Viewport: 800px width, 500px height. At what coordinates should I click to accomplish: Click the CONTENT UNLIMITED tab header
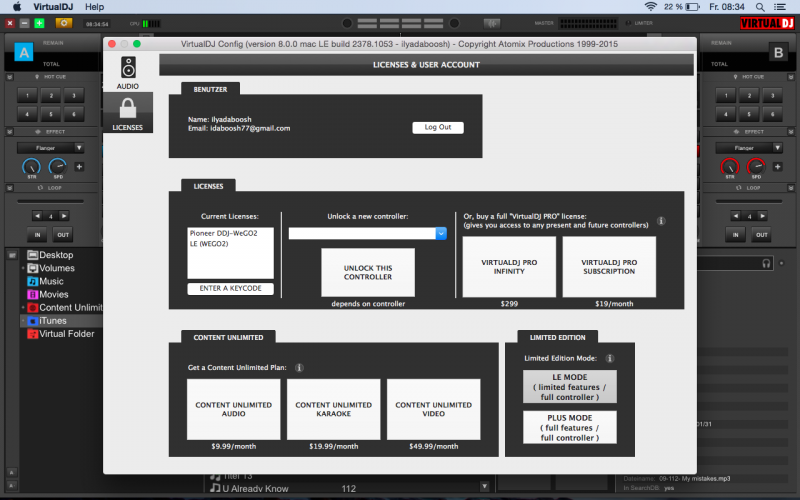click(228, 337)
